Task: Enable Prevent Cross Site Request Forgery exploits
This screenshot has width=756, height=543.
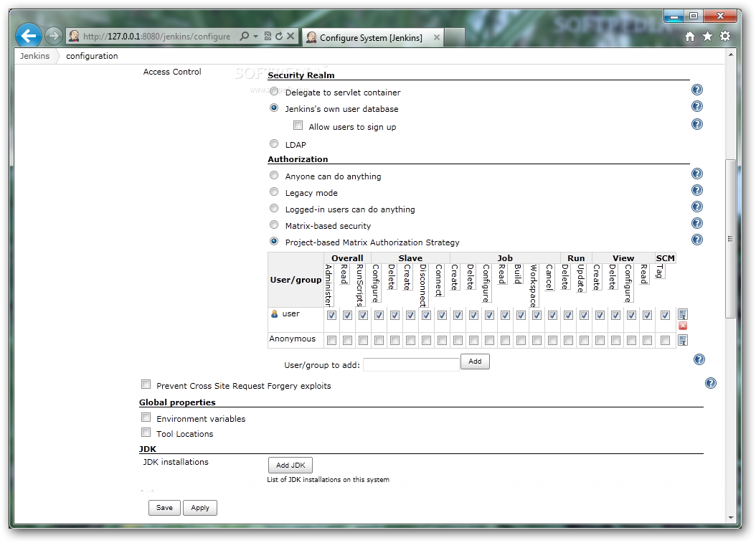Action: (146, 384)
